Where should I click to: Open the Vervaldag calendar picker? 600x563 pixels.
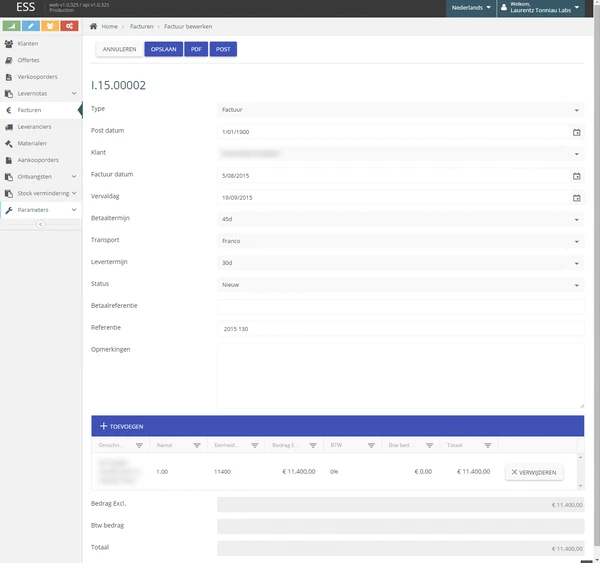click(576, 198)
